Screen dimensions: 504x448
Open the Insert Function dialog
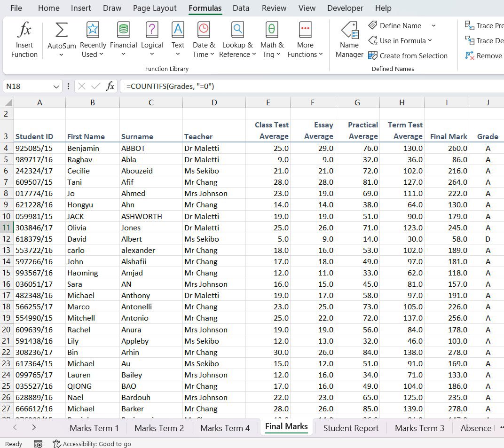[x=24, y=40]
